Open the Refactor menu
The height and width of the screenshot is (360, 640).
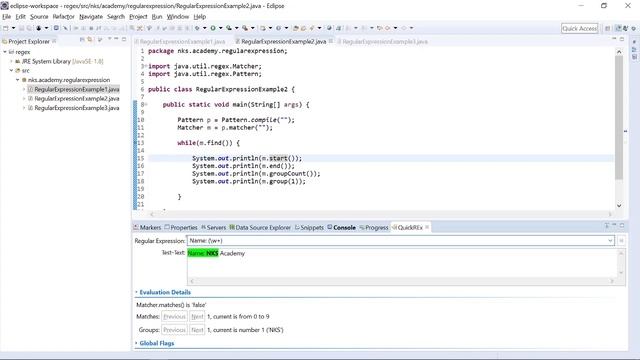click(63, 17)
